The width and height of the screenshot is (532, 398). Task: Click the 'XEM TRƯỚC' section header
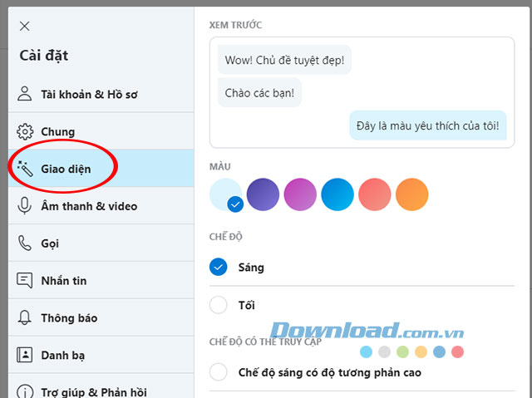coord(235,25)
